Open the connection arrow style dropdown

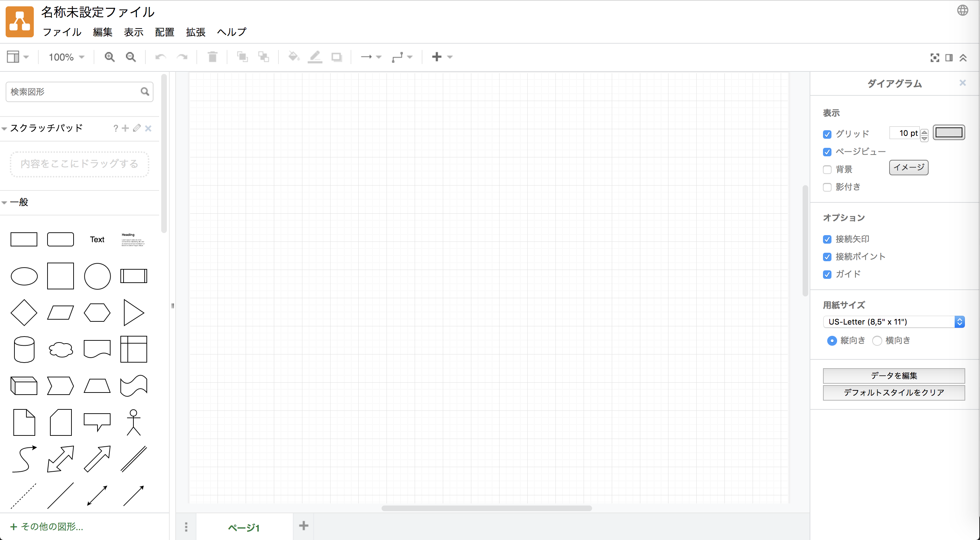point(371,57)
